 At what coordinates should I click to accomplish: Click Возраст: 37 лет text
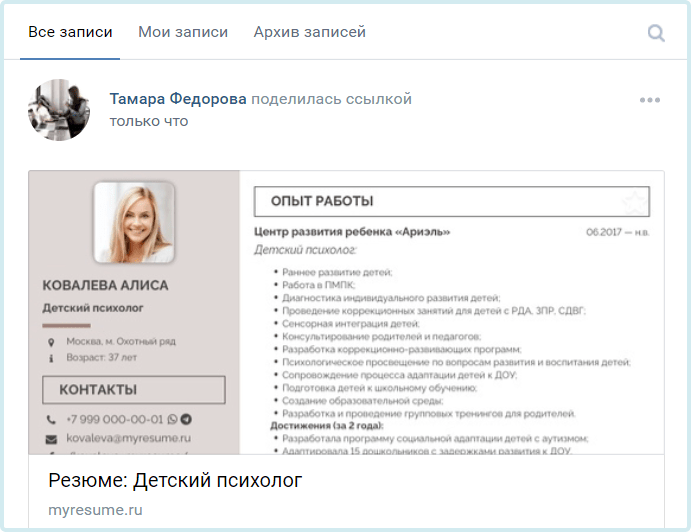click(x=101, y=357)
